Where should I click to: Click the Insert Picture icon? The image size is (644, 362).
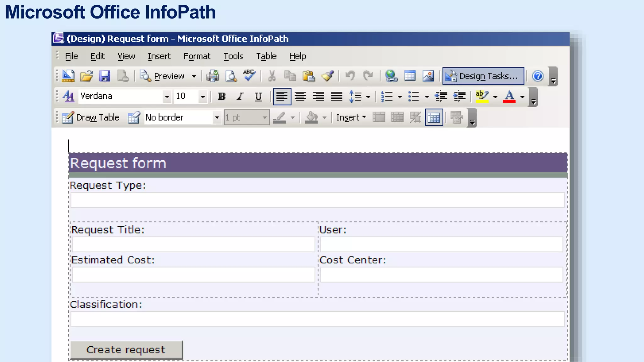pyautogui.click(x=428, y=76)
